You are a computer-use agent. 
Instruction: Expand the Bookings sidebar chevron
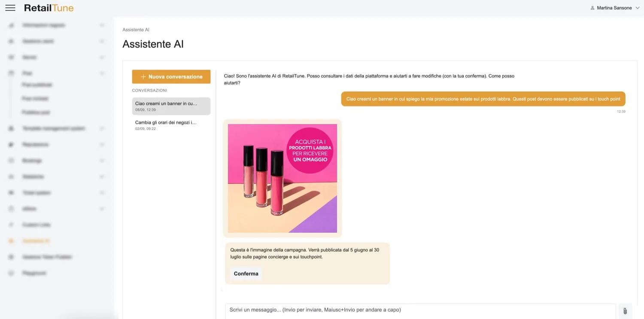click(x=102, y=161)
